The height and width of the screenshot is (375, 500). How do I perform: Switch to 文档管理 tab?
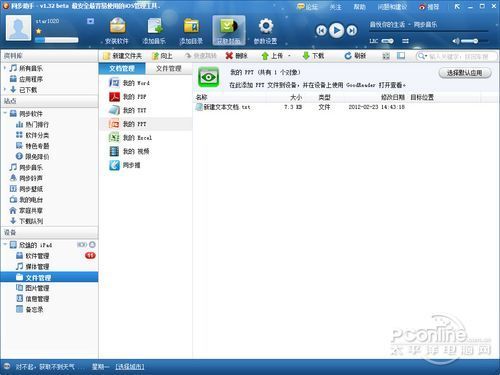[122, 68]
